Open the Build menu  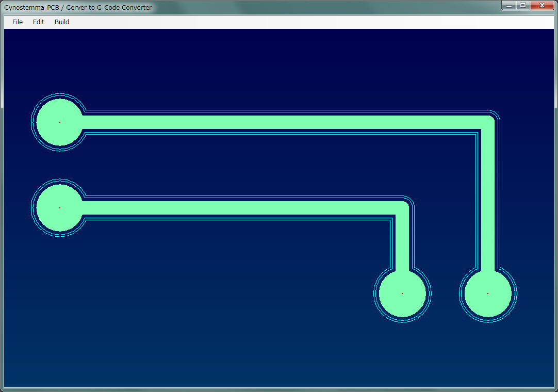coord(62,22)
